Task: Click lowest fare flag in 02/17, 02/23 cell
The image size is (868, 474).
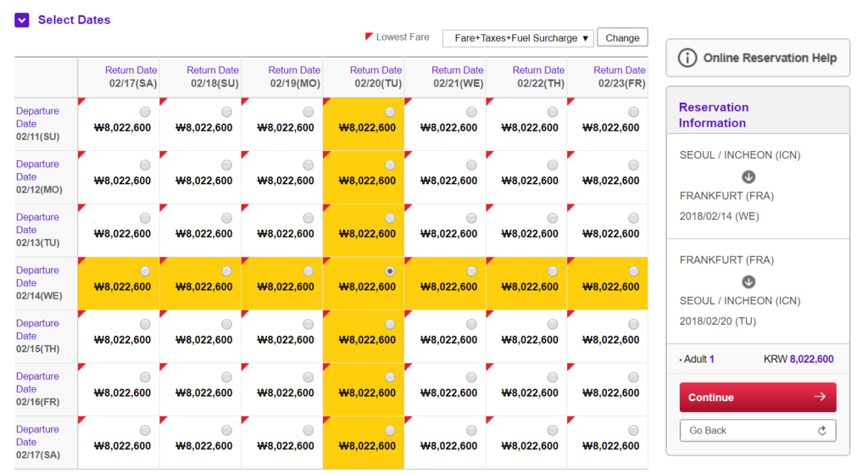Action: [570, 420]
